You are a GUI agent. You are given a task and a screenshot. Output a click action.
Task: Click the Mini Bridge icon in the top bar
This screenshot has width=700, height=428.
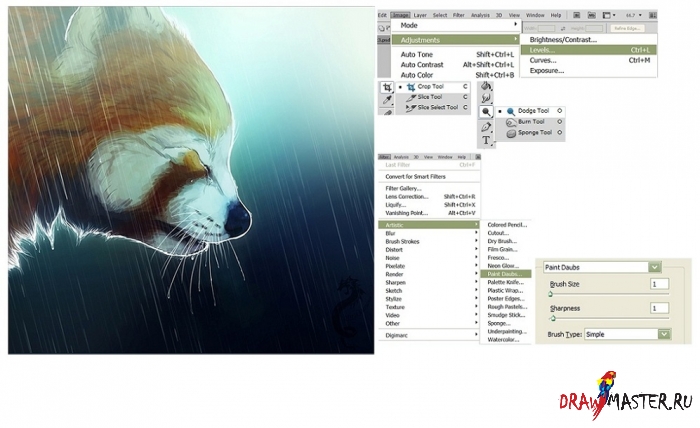(x=591, y=15)
